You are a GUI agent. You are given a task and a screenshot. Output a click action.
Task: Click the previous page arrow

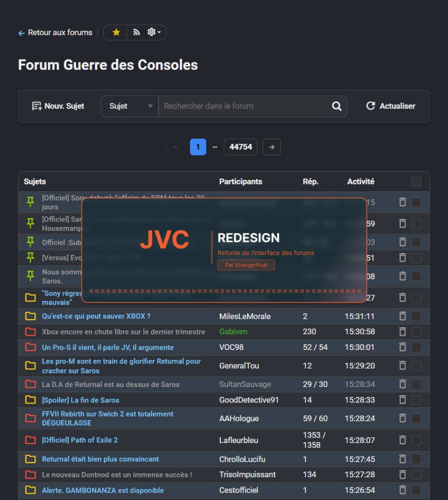pos(176,147)
